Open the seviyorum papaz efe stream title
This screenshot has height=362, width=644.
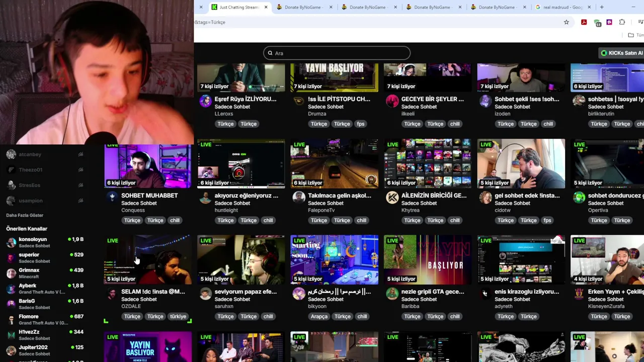[x=246, y=292]
